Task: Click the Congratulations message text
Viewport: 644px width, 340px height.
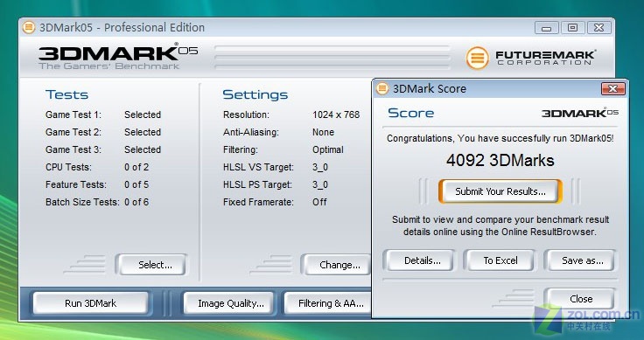Action: [x=500, y=138]
